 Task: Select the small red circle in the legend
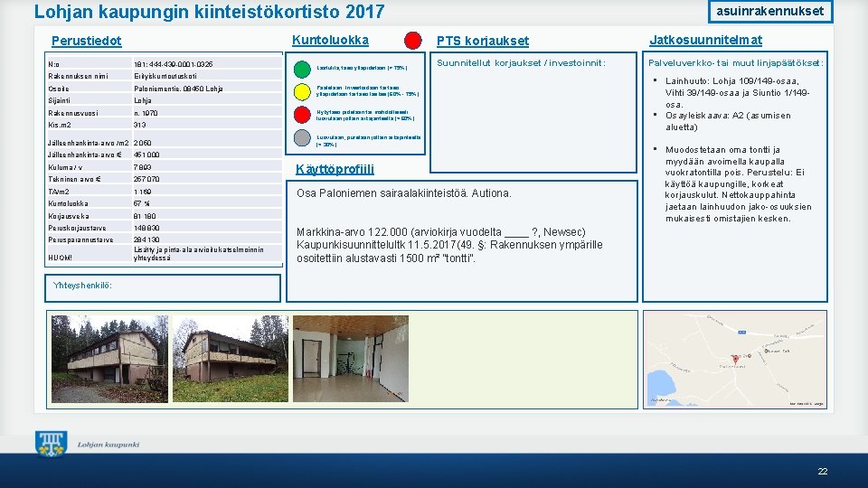(x=302, y=115)
